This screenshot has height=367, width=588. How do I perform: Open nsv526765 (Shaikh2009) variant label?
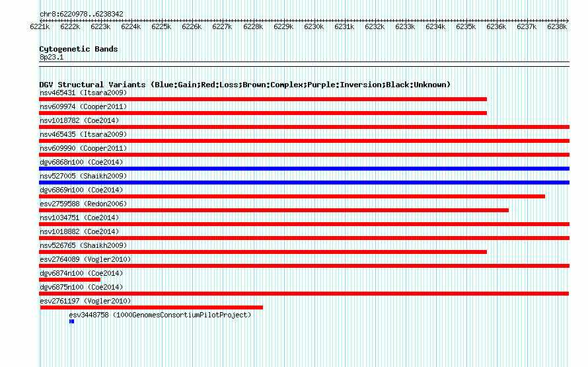[x=83, y=245]
